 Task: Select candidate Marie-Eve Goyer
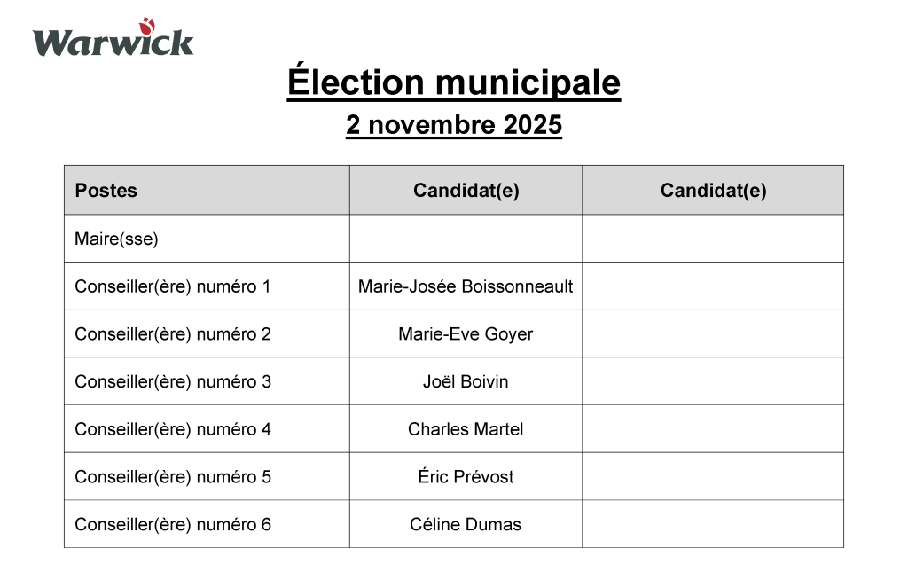tap(466, 334)
